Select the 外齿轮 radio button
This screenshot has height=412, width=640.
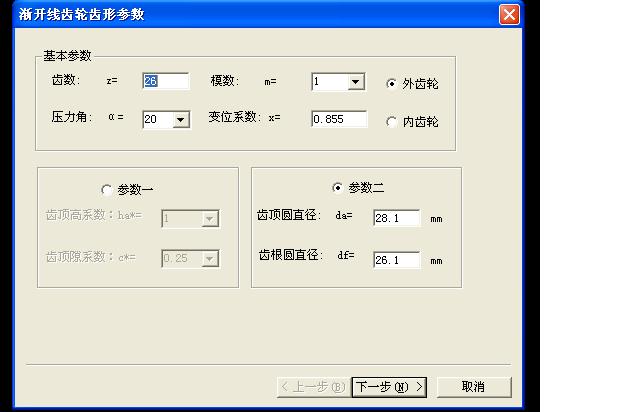click(x=391, y=84)
